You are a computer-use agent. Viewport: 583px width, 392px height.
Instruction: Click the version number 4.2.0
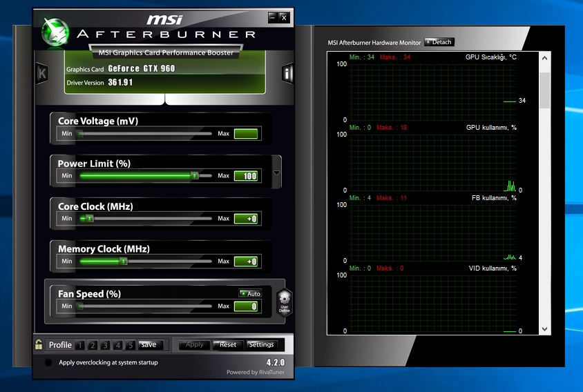[x=275, y=362]
